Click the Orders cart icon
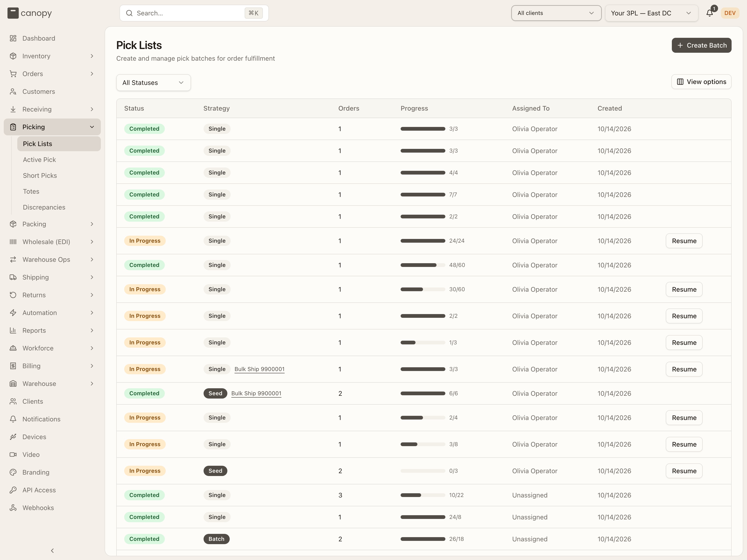747x560 pixels. point(13,73)
